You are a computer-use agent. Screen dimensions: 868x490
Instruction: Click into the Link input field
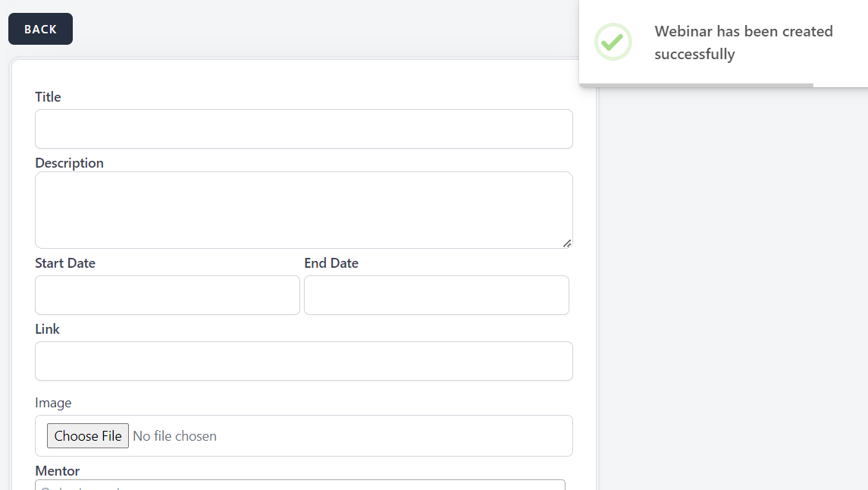[303, 361]
